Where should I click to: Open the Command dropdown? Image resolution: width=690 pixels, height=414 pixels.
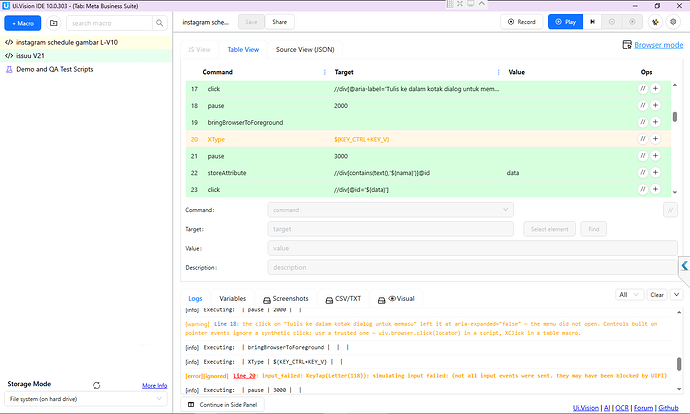pyautogui.click(x=390, y=210)
